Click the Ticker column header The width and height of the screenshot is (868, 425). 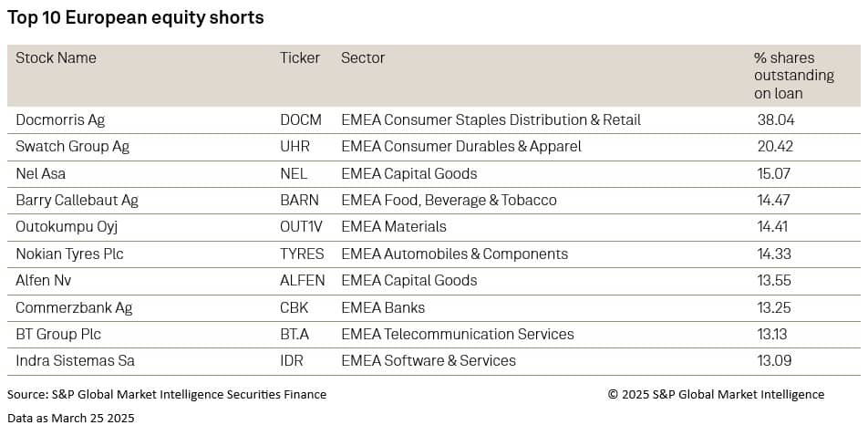[x=300, y=57]
